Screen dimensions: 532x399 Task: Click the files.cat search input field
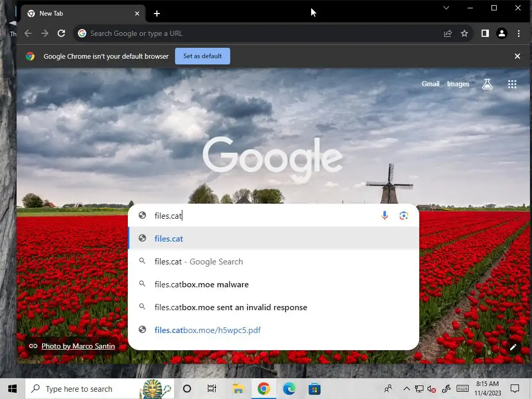coord(264,216)
